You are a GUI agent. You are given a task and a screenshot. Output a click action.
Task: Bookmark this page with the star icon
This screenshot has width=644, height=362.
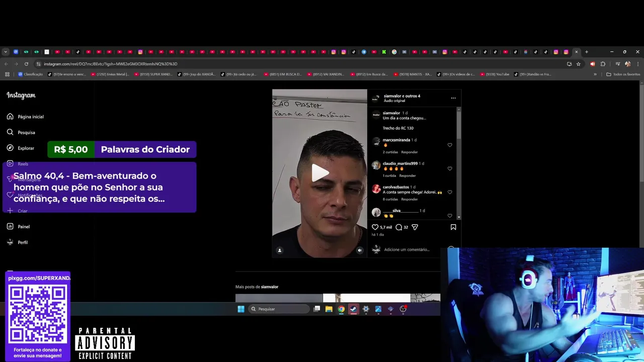579,64
